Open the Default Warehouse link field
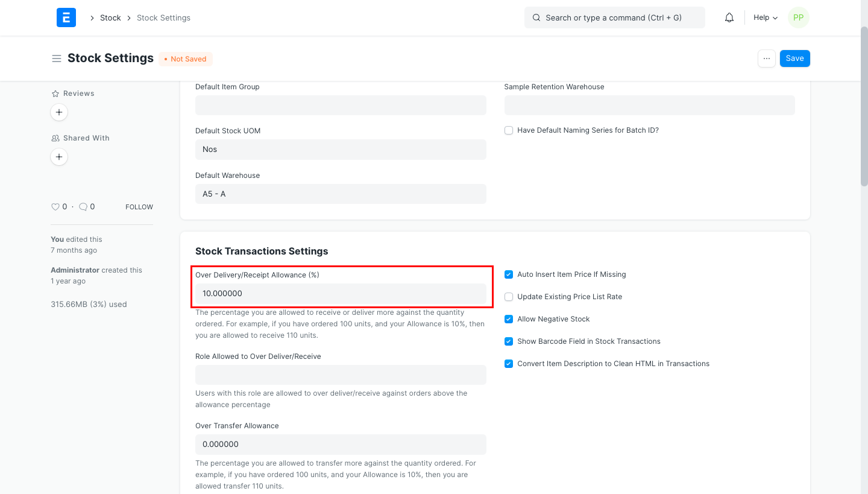 click(341, 194)
